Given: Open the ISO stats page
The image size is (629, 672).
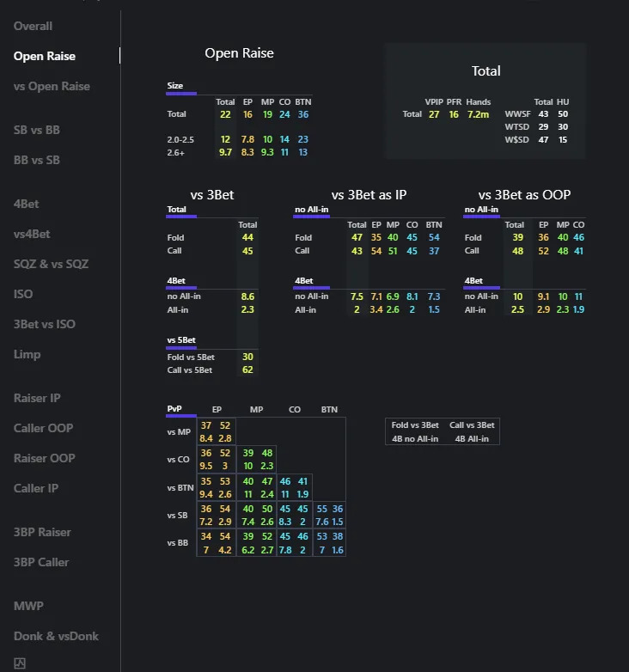Looking at the screenshot, I should pos(23,294).
